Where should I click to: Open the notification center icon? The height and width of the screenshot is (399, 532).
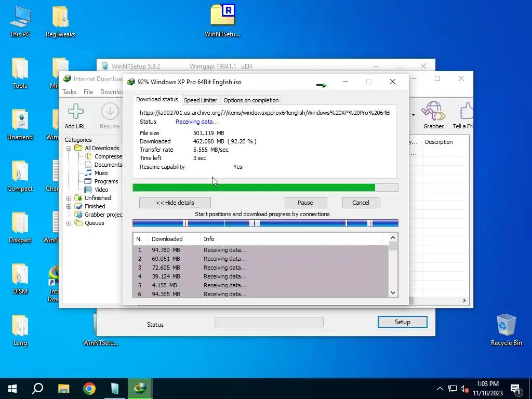515,389
